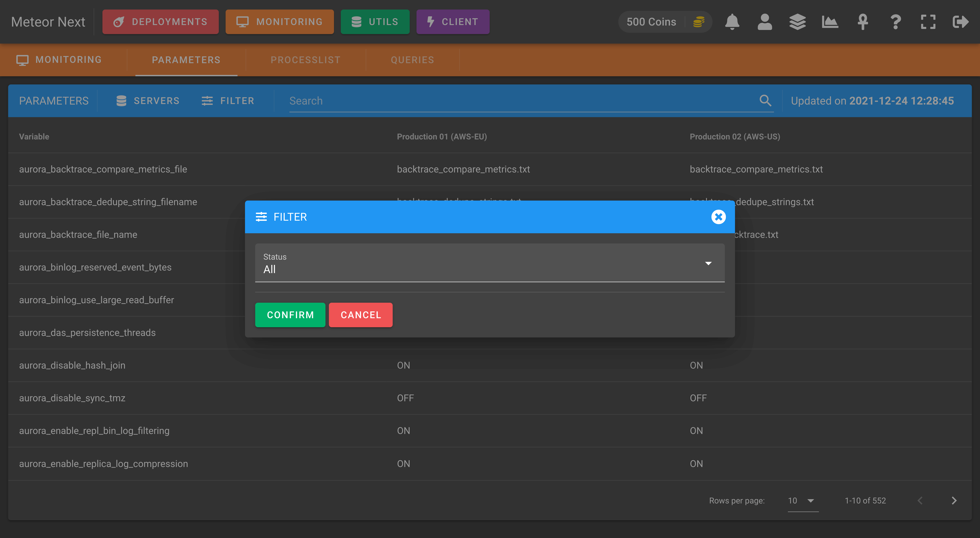Screen dimensions: 980x538
Task: Close the Filter dialog
Action: coord(718,217)
